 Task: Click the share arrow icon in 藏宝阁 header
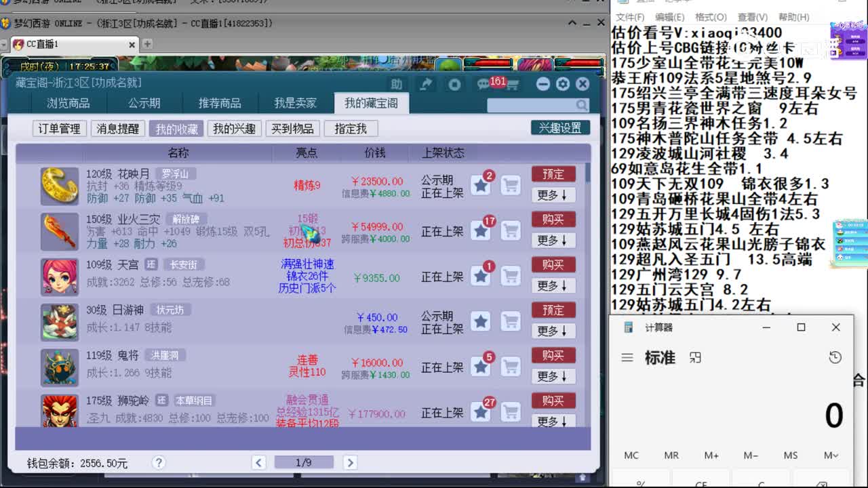pyautogui.click(x=426, y=84)
